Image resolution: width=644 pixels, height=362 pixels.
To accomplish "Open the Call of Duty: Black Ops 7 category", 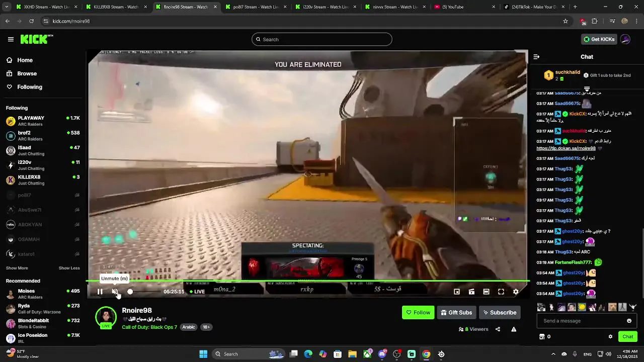I will pyautogui.click(x=149, y=327).
